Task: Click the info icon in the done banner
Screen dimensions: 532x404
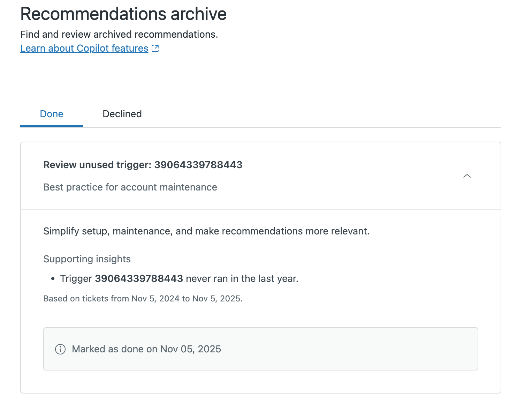Action: tap(60, 349)
